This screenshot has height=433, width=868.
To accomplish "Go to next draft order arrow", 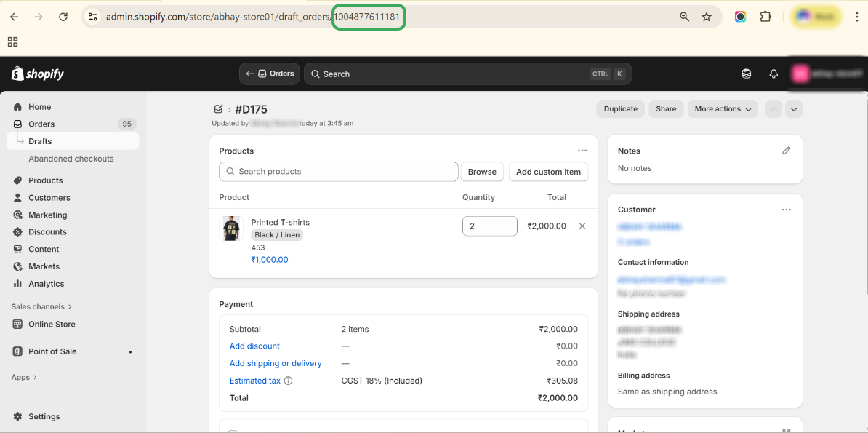I will pyautogui.click(x=794, y=109).
